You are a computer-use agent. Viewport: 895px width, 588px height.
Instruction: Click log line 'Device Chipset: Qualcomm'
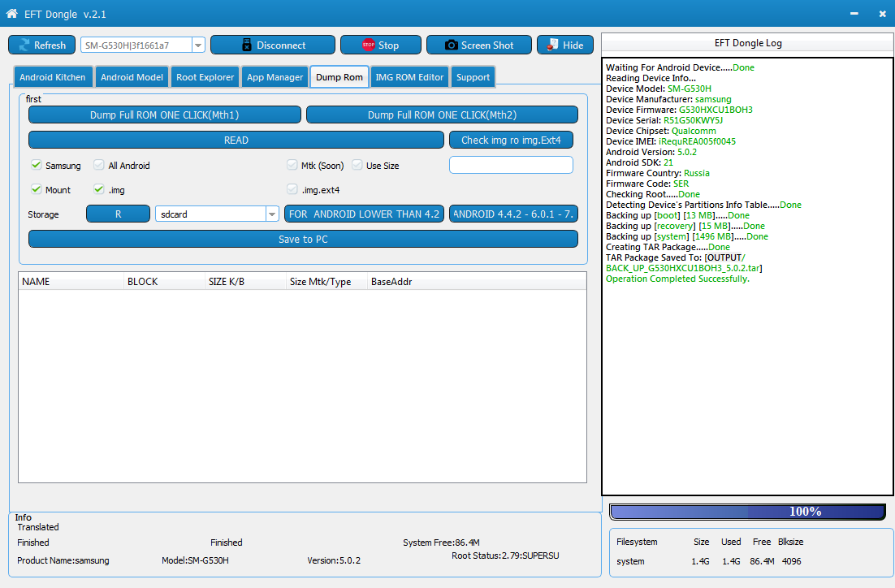[x=660, y=131]
